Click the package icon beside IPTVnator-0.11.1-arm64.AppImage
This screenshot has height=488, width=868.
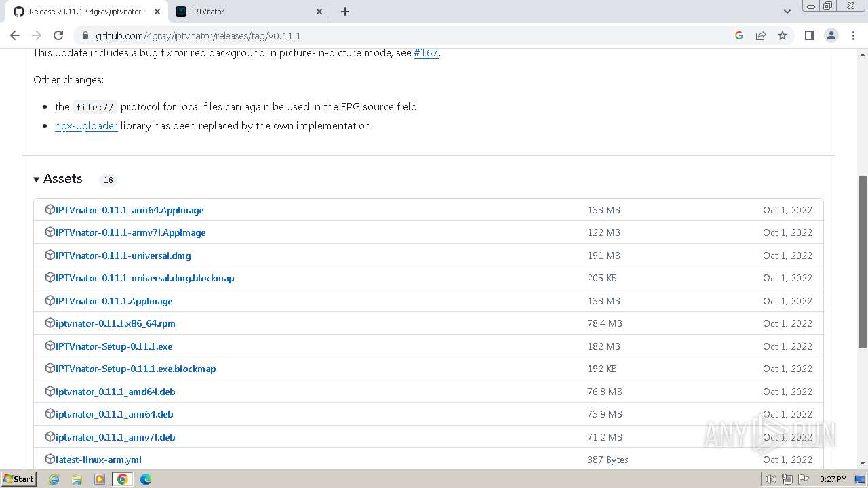coord(50,210)
